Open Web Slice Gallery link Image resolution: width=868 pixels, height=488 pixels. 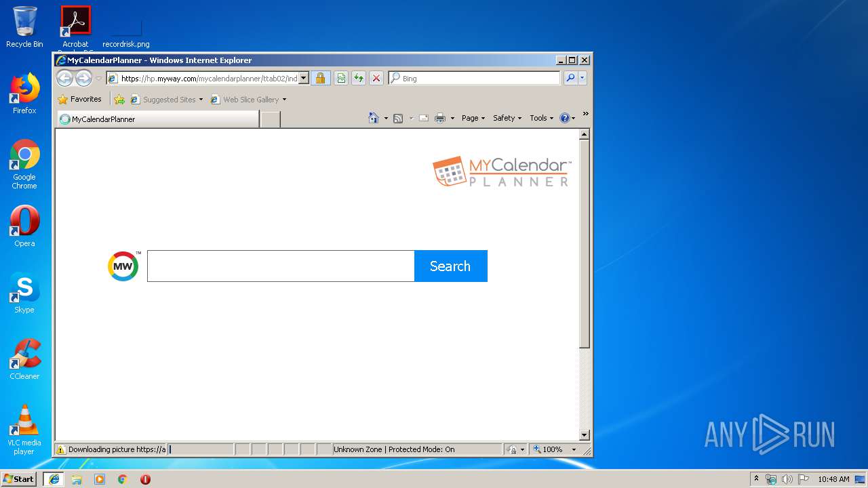(x=245, y=100)
